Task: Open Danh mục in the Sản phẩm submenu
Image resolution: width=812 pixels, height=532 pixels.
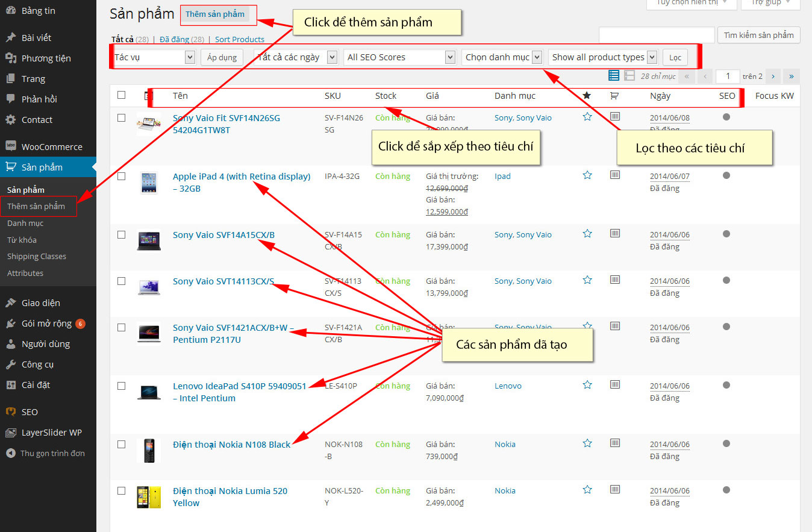Action: [x=25, y=223]
